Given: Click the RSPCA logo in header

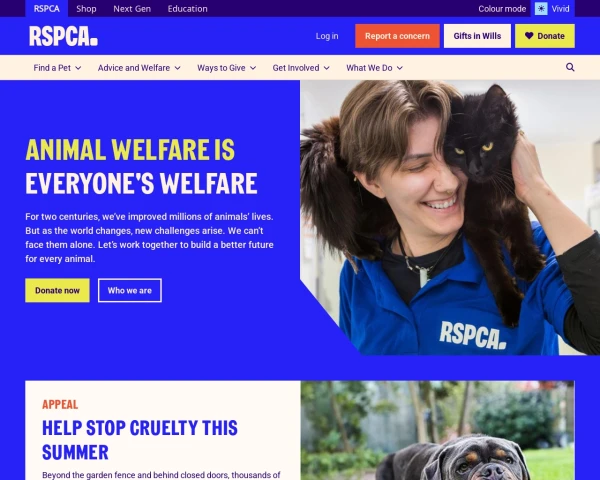Looking at the screenshot, I should point(64,36).
